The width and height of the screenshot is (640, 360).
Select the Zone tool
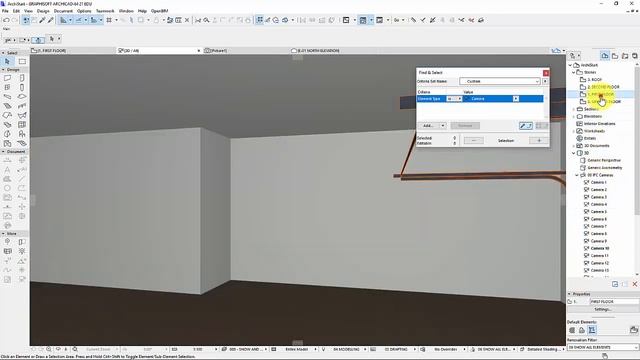point(7,144)
